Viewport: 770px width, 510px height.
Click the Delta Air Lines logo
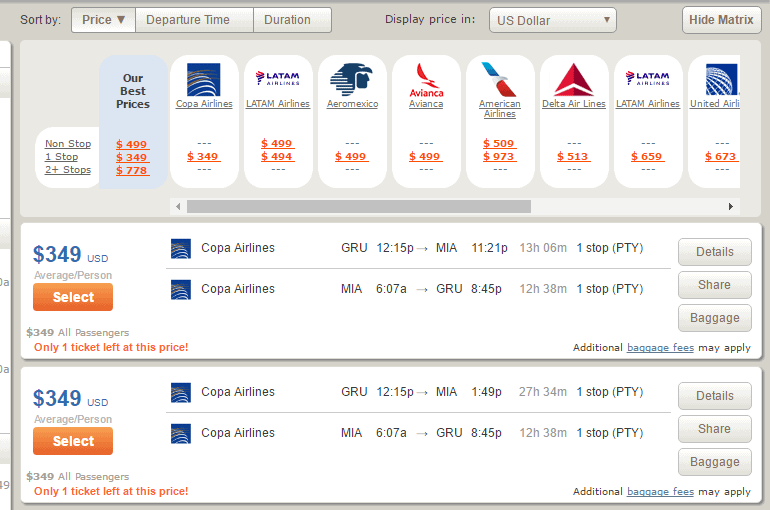click(573, 79)
